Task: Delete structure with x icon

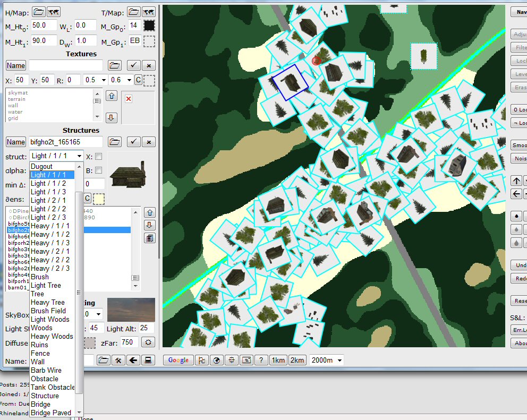Action: coord(149,142)
